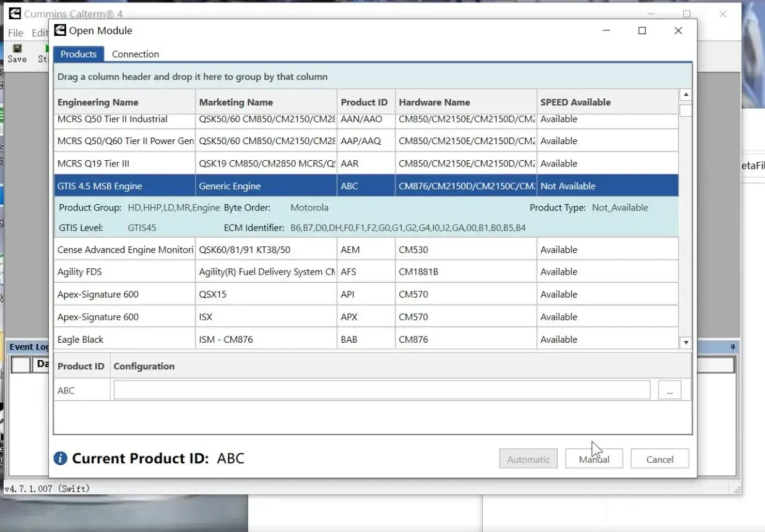
Task: Click the browse ellipsis button for Configuration
Action: (669, 390)
